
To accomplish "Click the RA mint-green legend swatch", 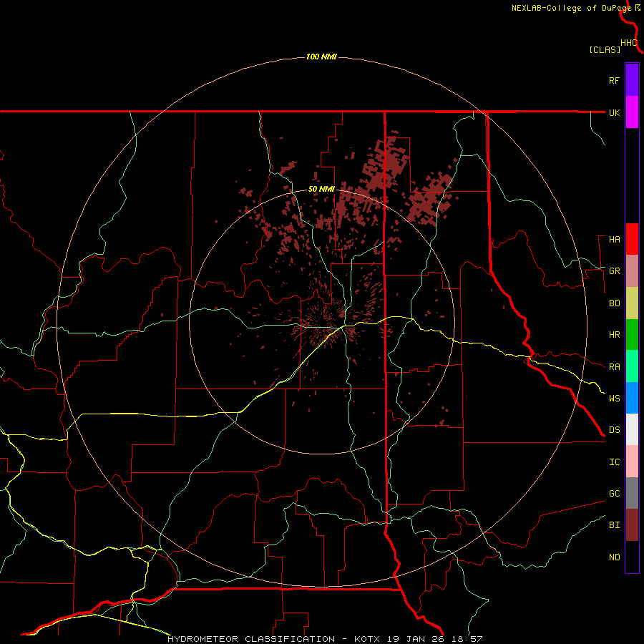I will (632, 366).
